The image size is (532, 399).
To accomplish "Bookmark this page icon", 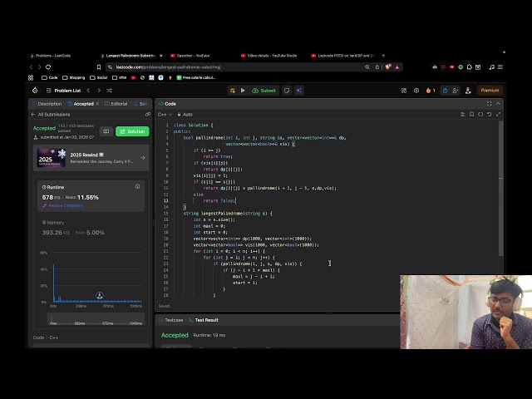I will [99, 67].
